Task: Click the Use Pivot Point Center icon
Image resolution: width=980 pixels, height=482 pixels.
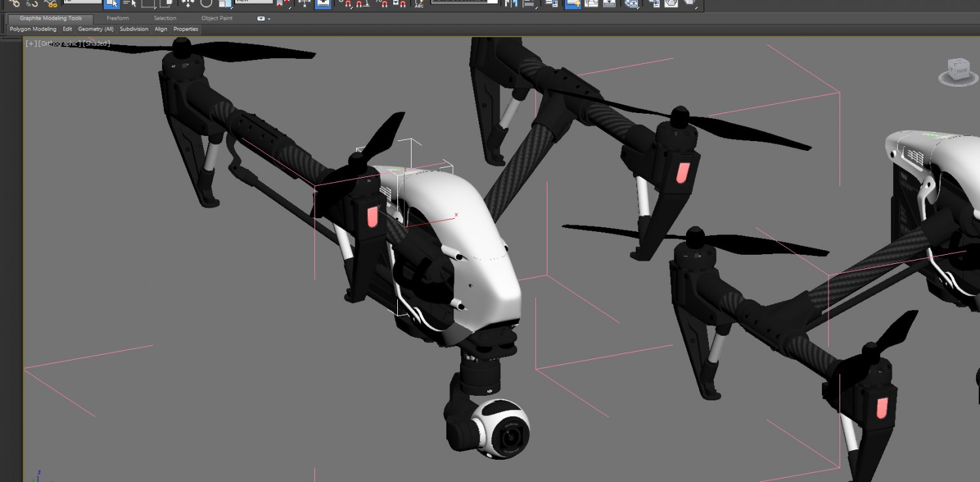Action: tap(284, 4)
